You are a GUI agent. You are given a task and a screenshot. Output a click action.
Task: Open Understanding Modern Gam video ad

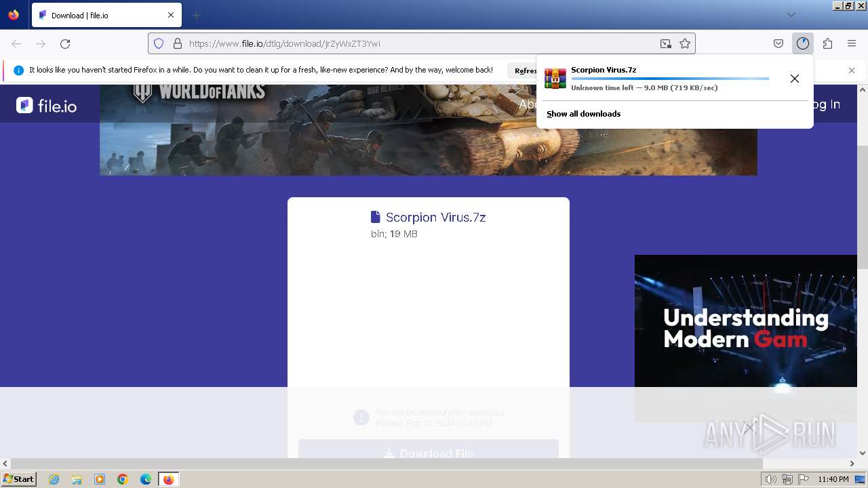coord(746,338)
